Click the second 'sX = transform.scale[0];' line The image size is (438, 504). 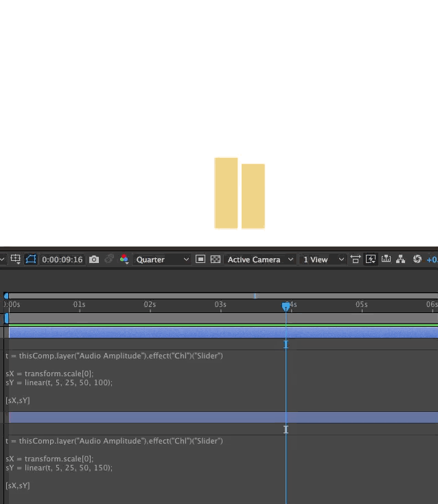(x=49, y=459)
